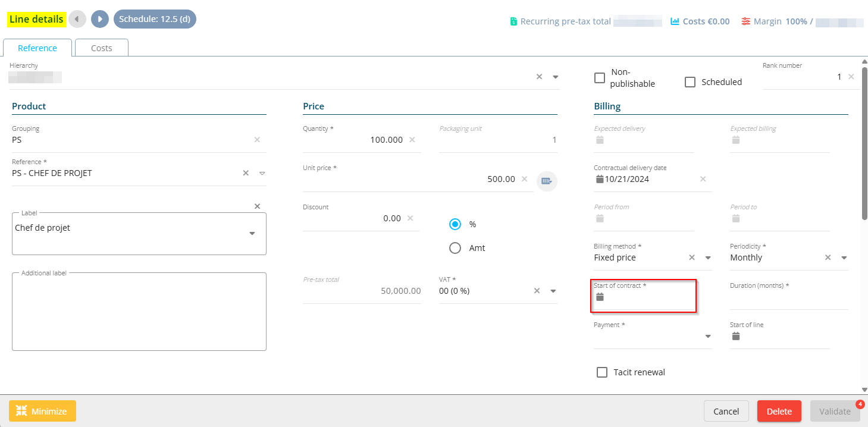Clear the Grouping PS value
Screen dimensions: 868x427
pyautogui.click(x=257, y=140)
